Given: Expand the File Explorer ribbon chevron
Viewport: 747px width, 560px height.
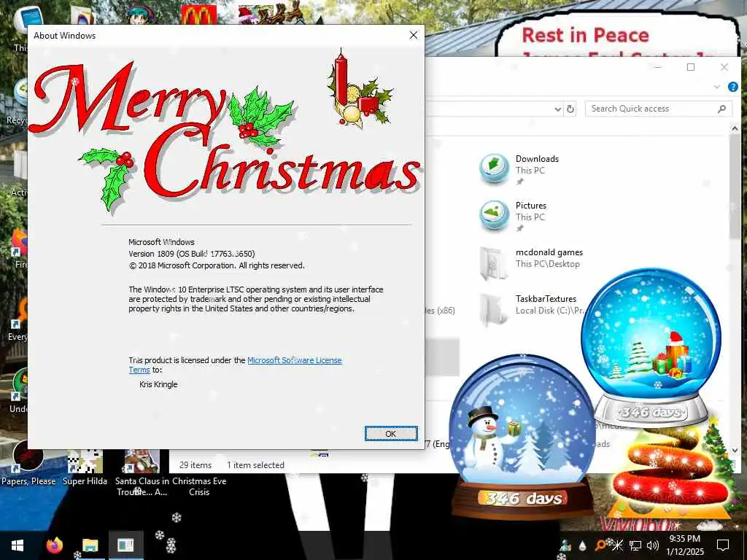Looking at the screenshot, I should [717, 87].
